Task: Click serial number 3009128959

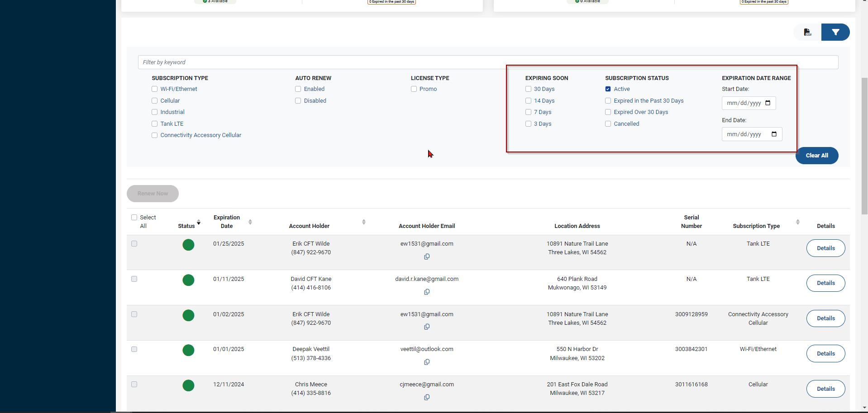Action: click(691, 314)
